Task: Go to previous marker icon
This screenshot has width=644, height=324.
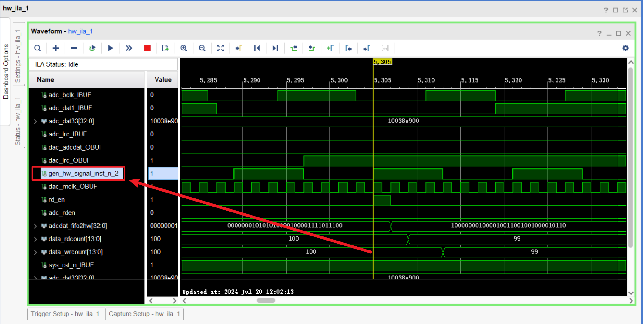Action: click(348, 48)
